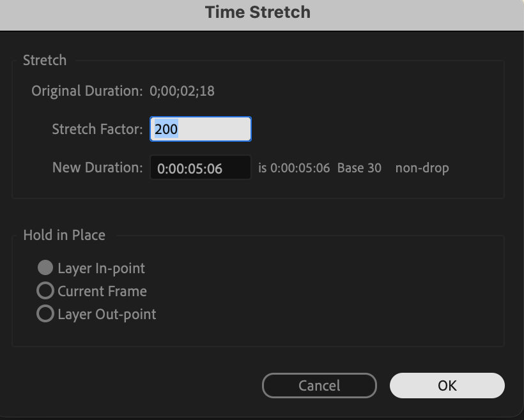Click the Stretch Factor input field
This screenshot has width=524, height=420.
click(x=201, y=129)
